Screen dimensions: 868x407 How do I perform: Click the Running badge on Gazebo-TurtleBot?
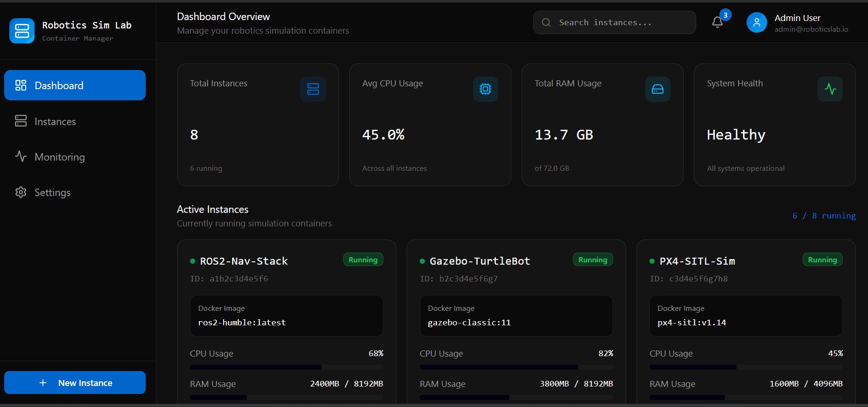point(593,260)
